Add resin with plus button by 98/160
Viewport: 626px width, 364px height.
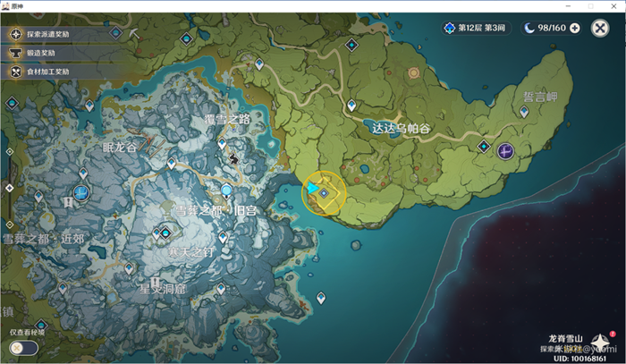coord(575,28)
